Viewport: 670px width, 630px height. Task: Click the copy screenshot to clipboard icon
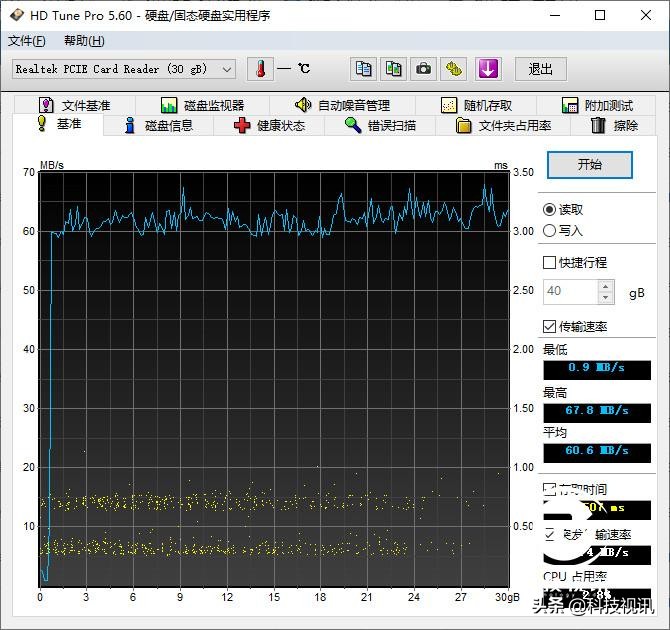[394, 69]
